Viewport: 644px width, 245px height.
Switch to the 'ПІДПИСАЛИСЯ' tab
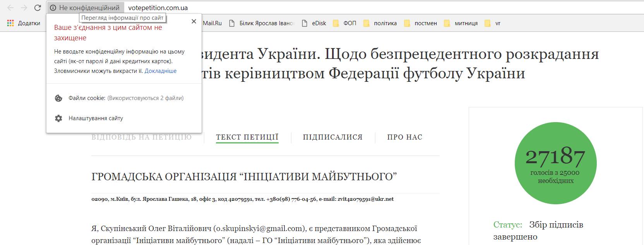332,137
